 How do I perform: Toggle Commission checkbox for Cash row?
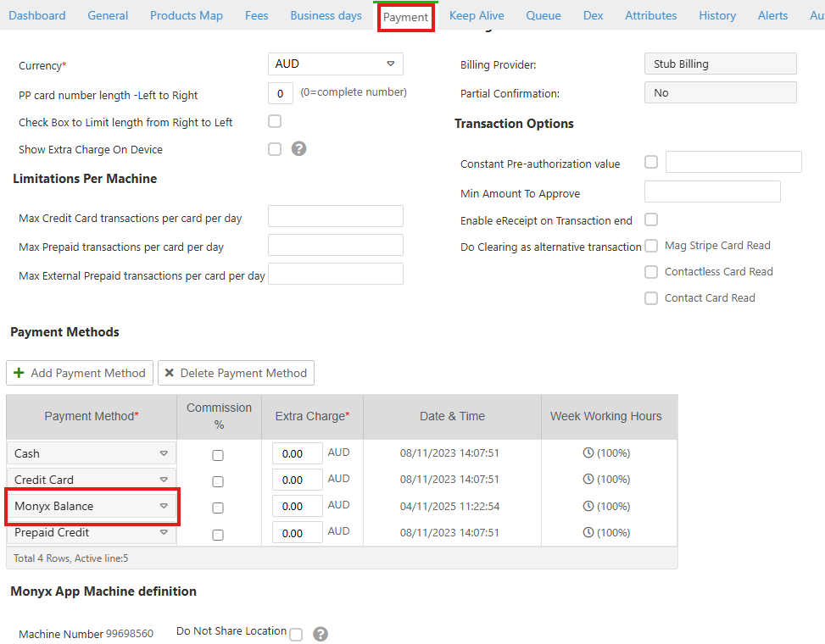[218, 455]
